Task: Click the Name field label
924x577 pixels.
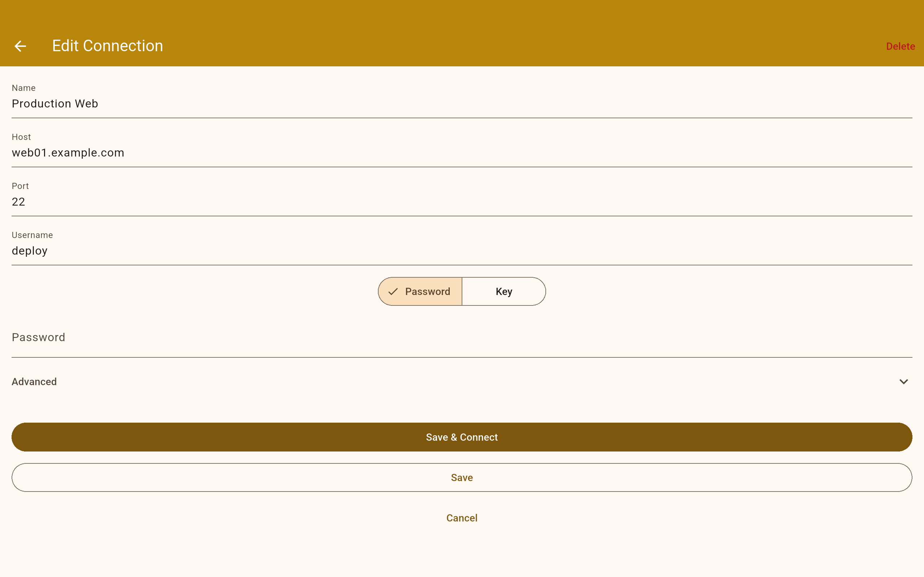Action: click(x=24, y=88)
